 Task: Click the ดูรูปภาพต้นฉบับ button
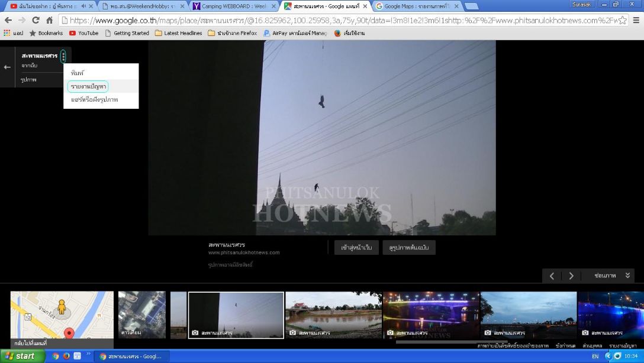(409, 248)
